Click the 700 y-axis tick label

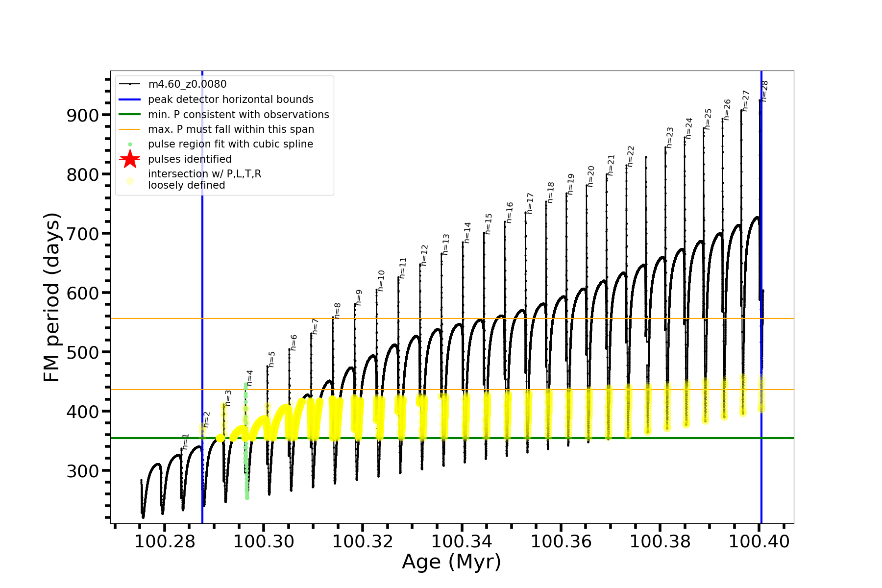pyautogui.click(x=82, y=234)
